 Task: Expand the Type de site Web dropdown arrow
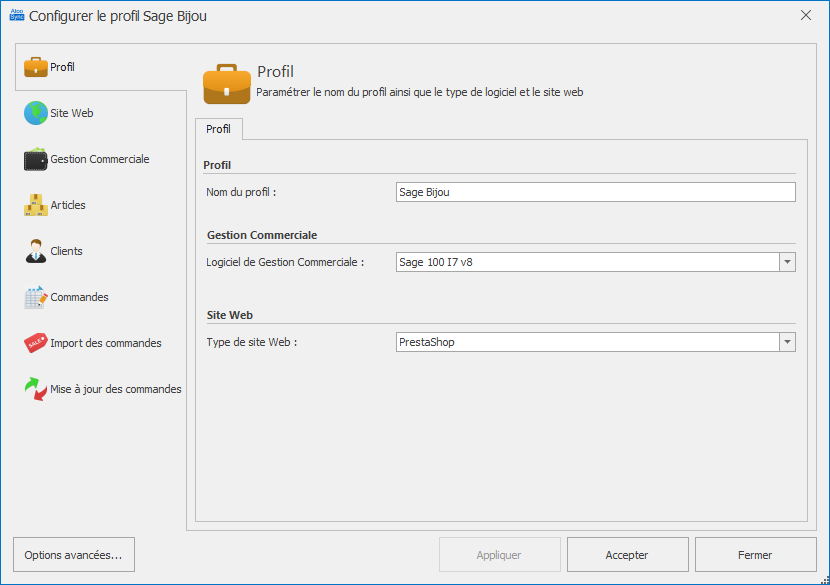(x=787, y=342)
